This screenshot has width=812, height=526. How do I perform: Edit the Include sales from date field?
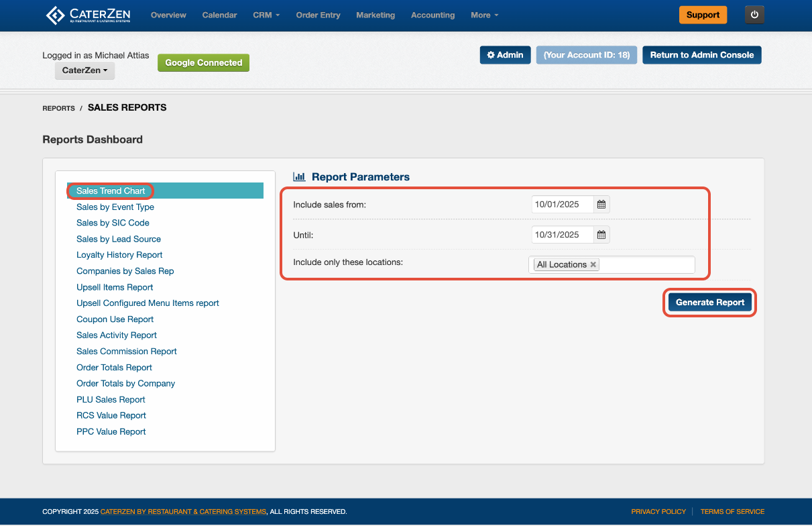pyautogui.click(x=562, y=205)
